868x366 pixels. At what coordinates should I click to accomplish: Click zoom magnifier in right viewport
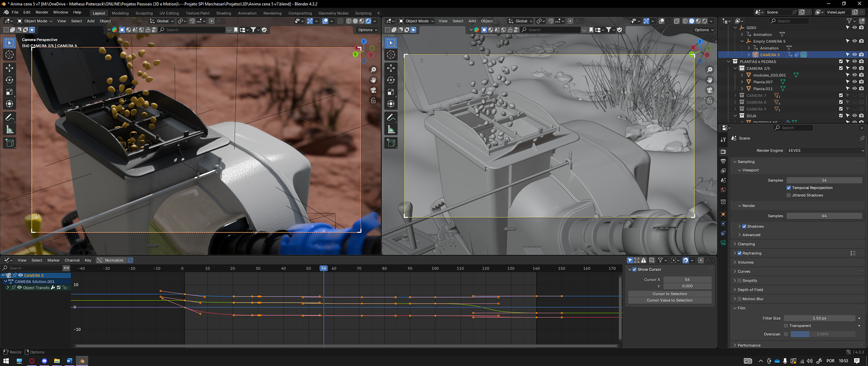[x=710, y=70]
